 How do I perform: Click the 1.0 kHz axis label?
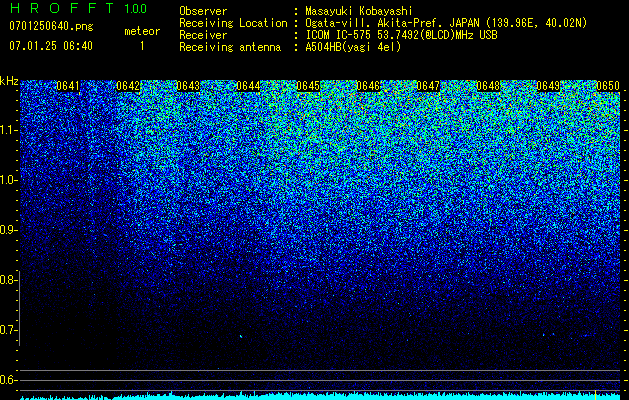click(9, 180)
